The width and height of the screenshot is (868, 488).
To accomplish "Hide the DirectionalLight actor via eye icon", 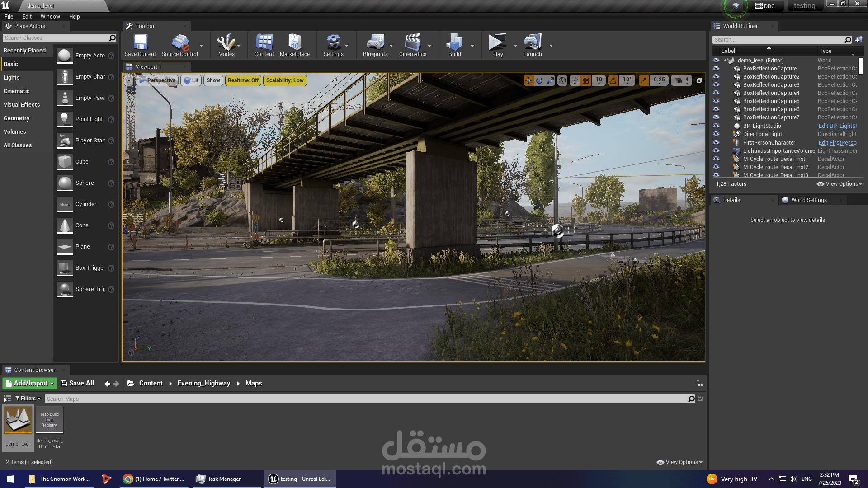I will tap(716, 134).
